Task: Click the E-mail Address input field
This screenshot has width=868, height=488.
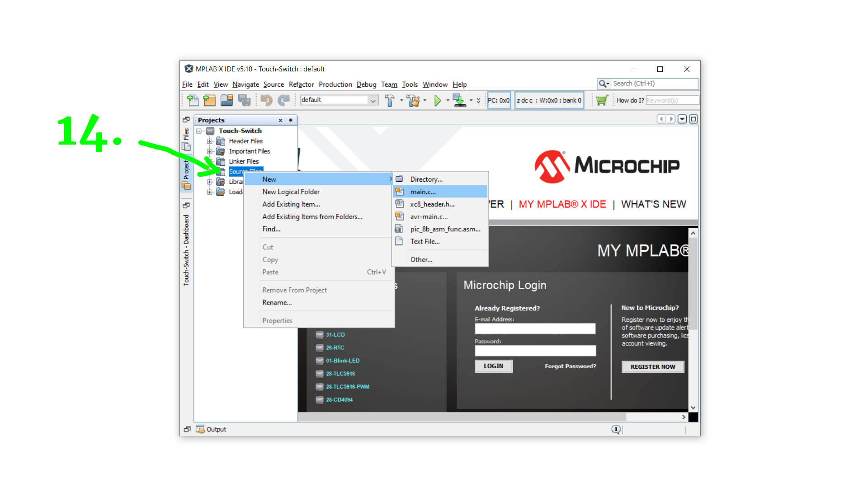Action: pos(535,328)
